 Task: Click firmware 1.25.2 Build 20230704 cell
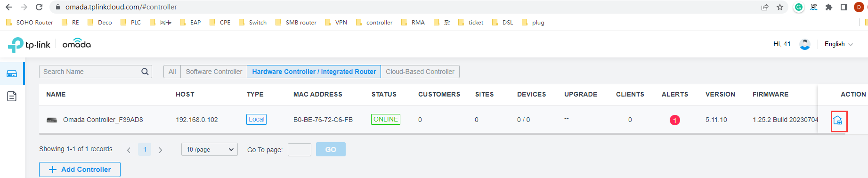pos(785,120)
